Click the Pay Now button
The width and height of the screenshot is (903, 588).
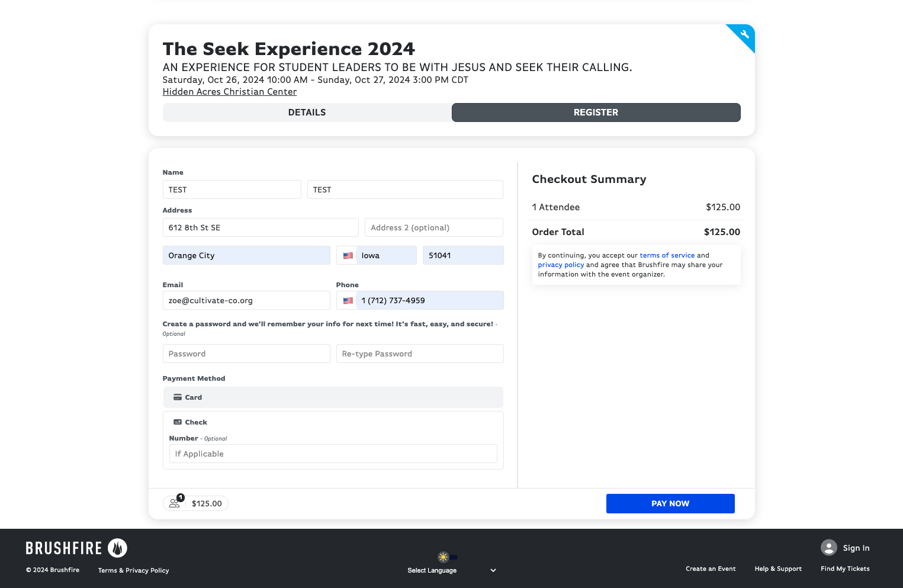[x=670, y=504]
